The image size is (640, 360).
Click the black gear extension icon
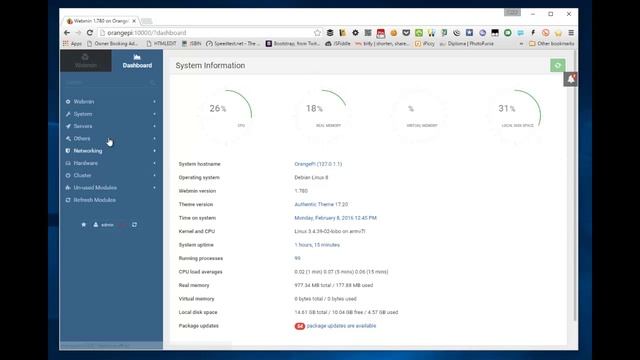point(356,33)
